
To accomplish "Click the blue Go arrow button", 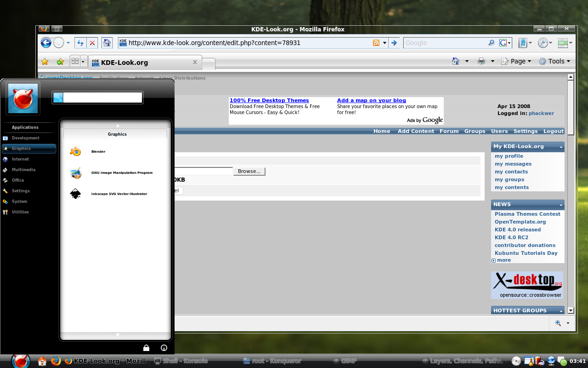I will pos(394,43).
